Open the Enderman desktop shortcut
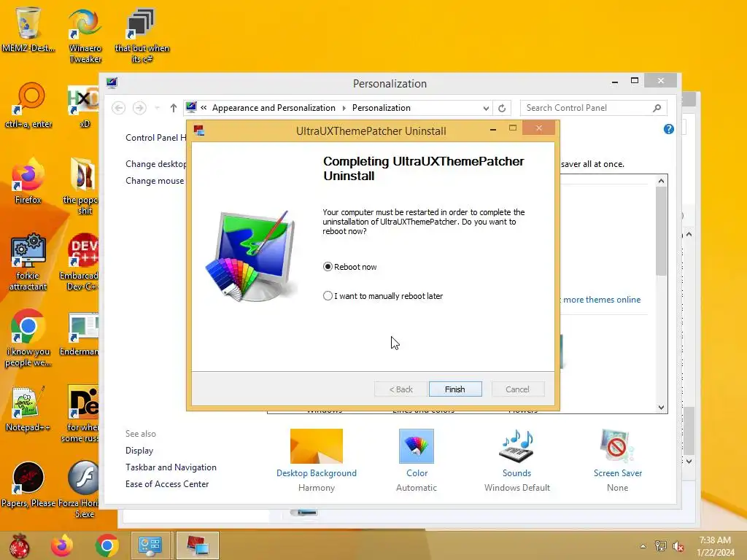Viewport: 747px width, 560px height. [x=81, y=333]
